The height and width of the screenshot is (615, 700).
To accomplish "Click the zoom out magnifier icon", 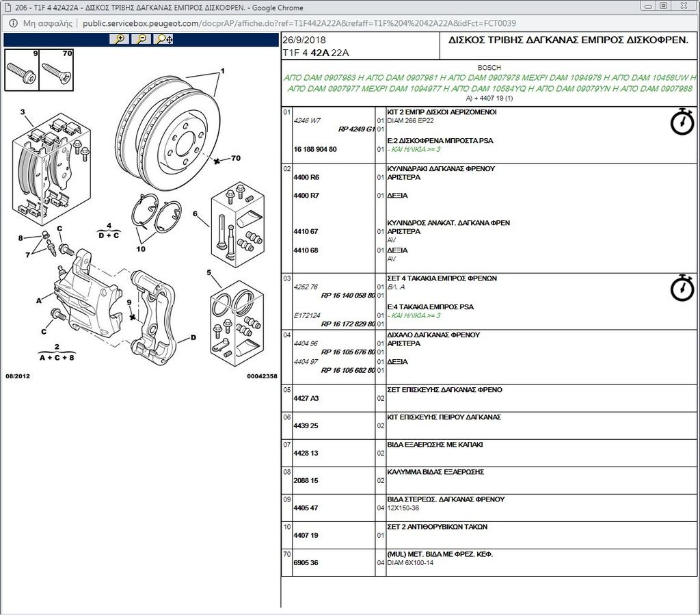I will pos(141,39).
